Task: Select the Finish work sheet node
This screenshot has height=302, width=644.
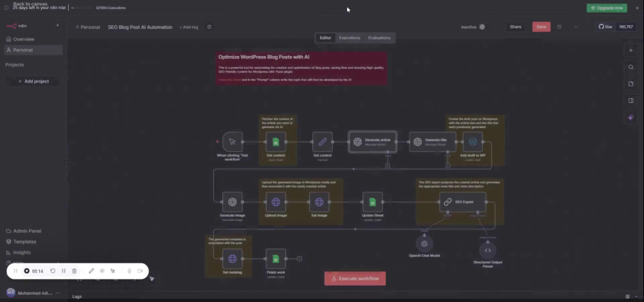Action: point(276,258)
